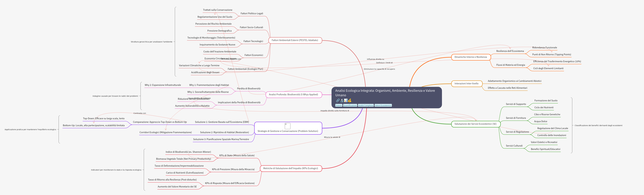The image size is (644, 195).
Task: Click the microscope icon in central node
Action: [x=341, y=100]
